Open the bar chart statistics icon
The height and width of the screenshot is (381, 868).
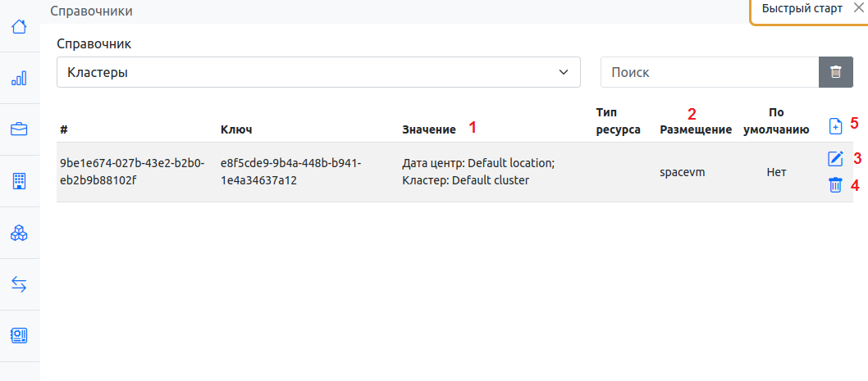19,78
